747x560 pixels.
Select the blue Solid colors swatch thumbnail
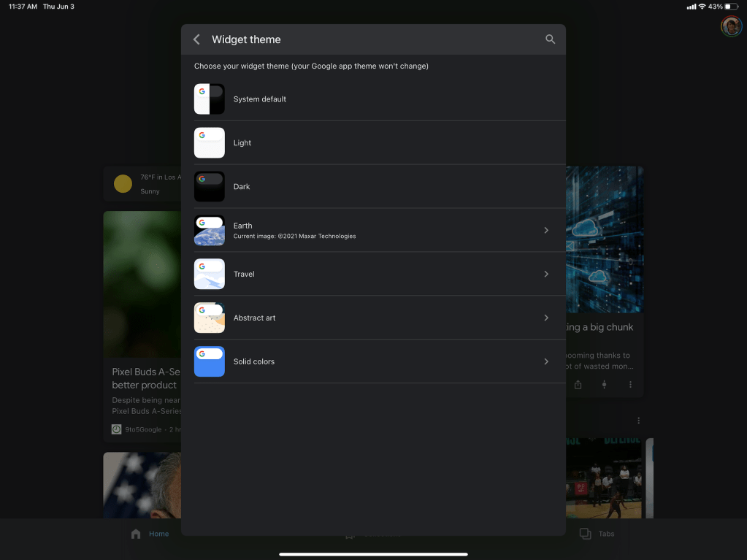point(209,362)
